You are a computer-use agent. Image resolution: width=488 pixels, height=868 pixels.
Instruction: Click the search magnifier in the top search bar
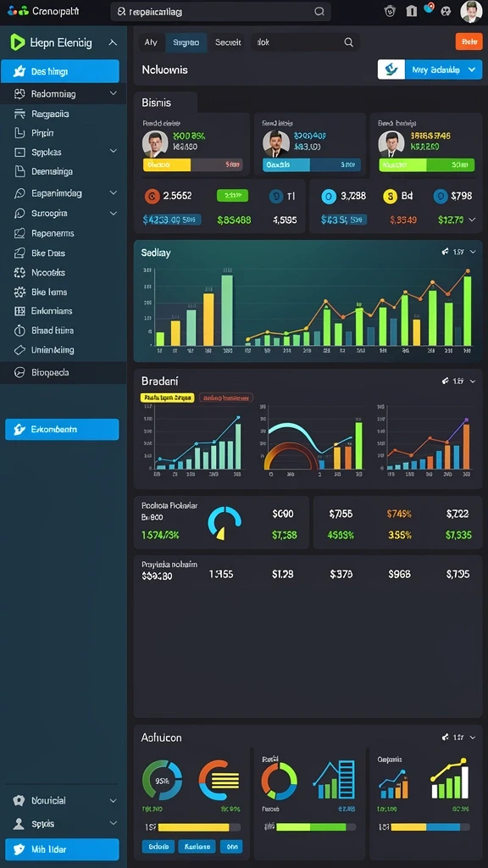[319, 11]
